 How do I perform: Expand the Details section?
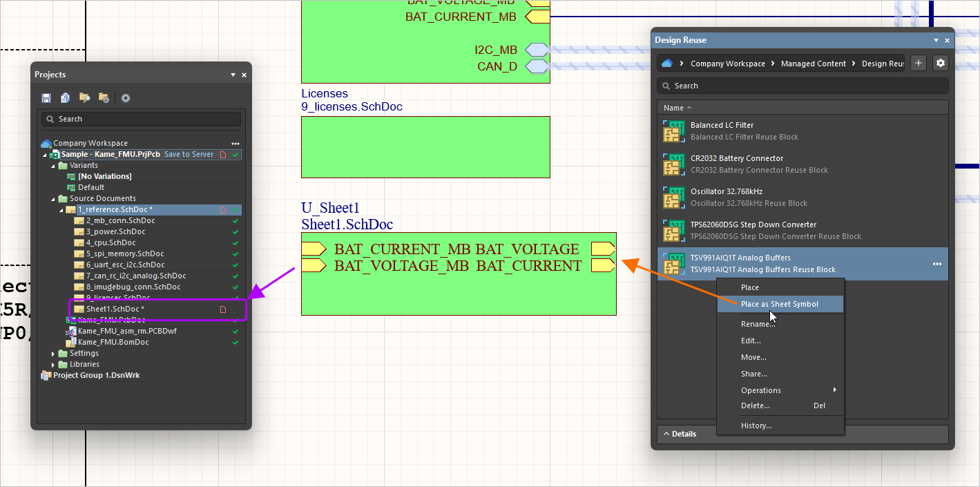(803, 434)
